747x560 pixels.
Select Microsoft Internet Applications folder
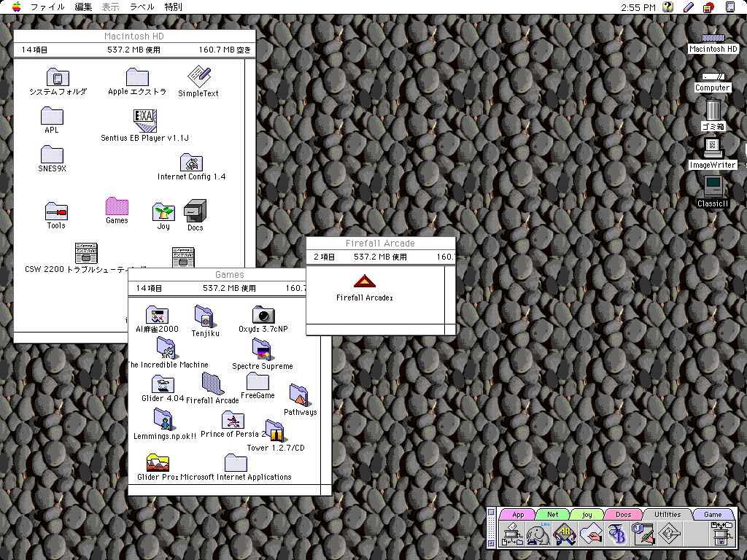click(x=236, y=463)
